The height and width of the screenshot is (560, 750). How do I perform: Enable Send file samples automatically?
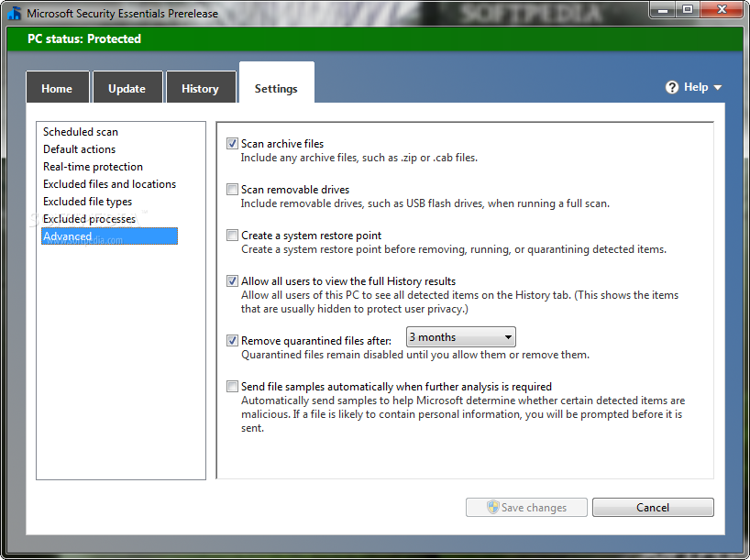[232, 387]
